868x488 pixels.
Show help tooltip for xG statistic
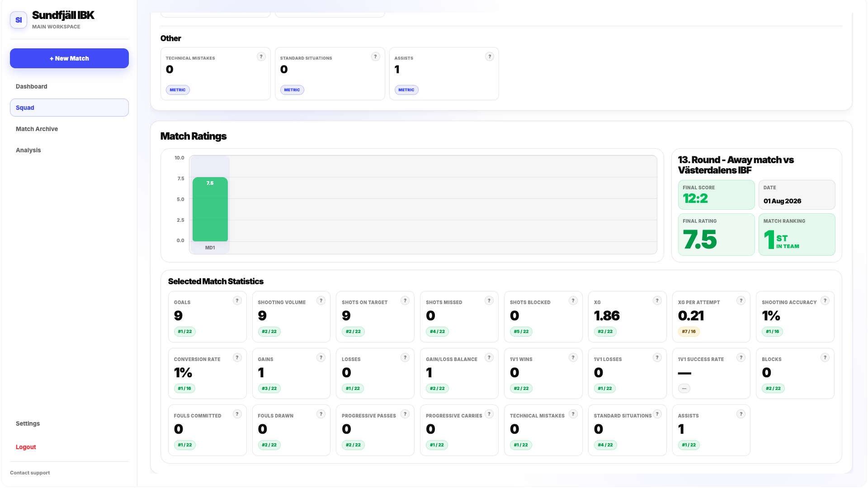pos(657,300)
